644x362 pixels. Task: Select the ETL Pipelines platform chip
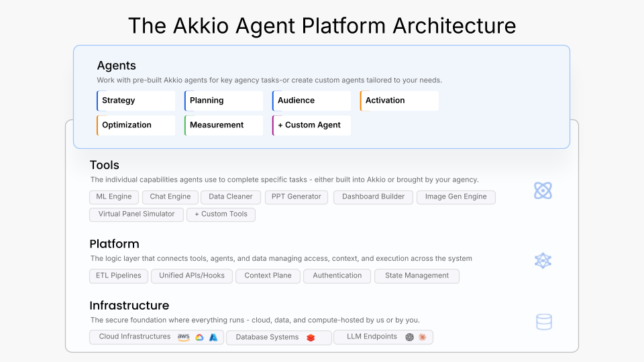click(x=118, y=276)
